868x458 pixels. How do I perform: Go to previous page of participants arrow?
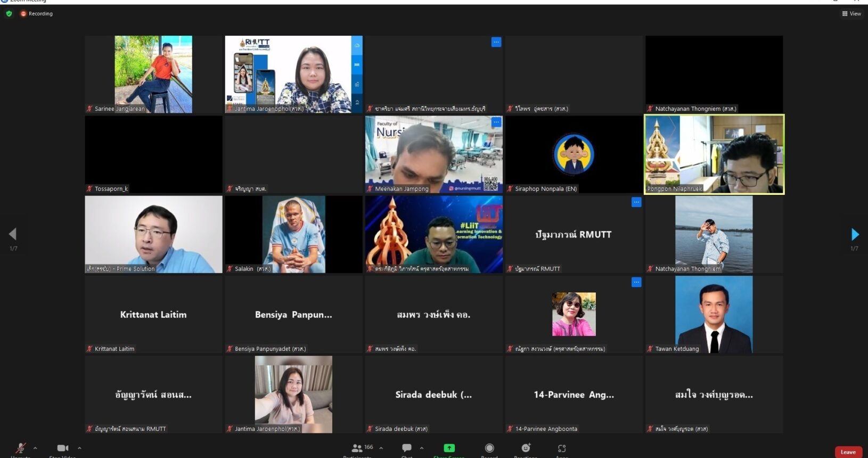[13, 234]
